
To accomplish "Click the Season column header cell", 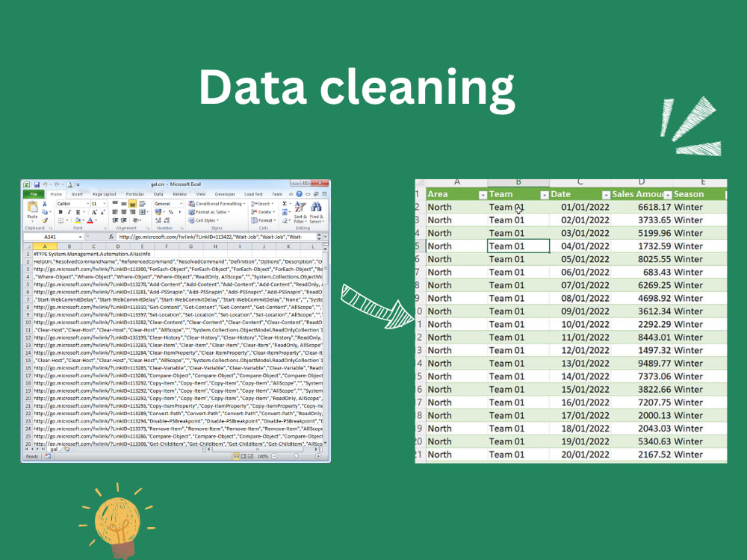I will point(699,194).
